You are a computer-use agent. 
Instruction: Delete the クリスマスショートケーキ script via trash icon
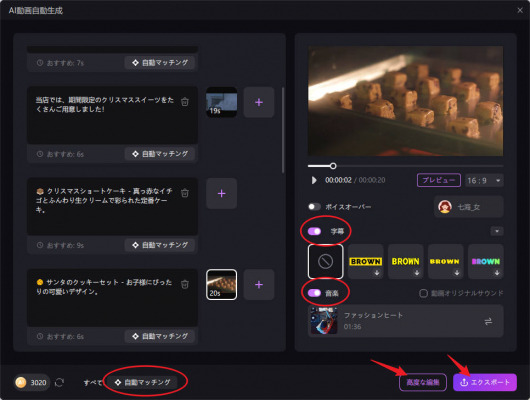(x=185, y=193)
